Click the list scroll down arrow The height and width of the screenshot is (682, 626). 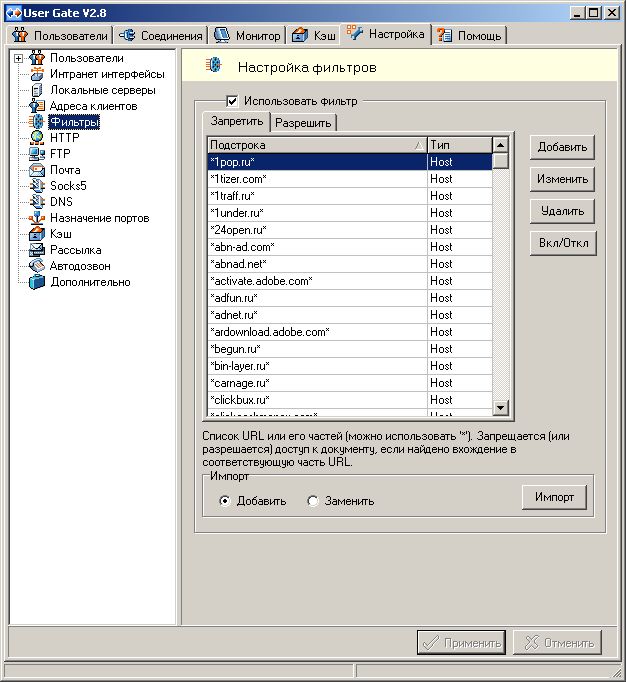[x=500, y=408]
